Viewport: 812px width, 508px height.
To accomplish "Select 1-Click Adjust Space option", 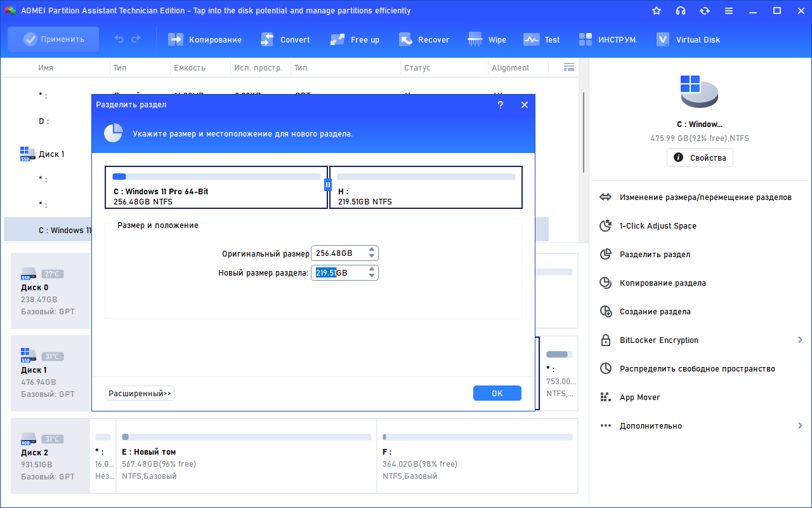I will 657,226.
